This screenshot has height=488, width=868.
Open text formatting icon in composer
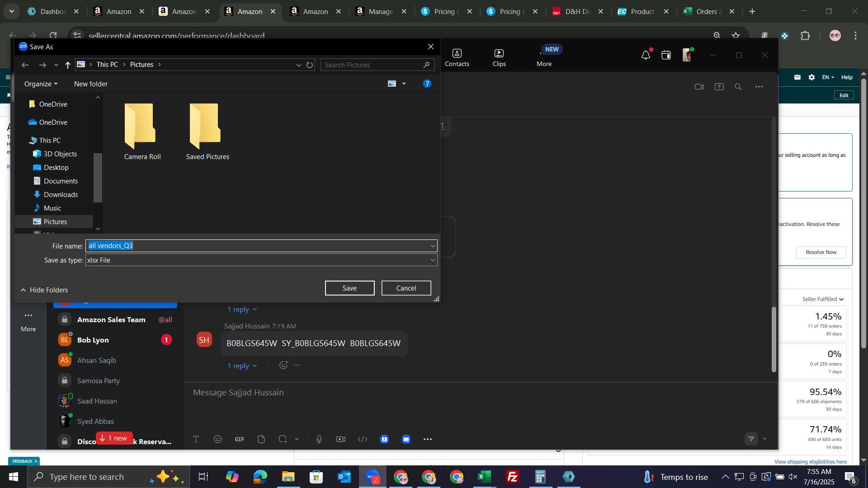pyautogui.click(x=196, y=439)
